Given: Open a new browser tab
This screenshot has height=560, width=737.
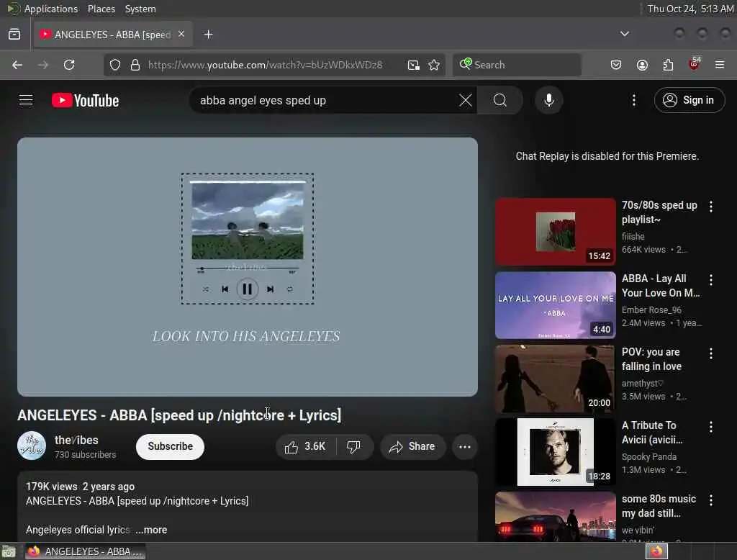Looking at the screenshot, I should coord(208,35).
